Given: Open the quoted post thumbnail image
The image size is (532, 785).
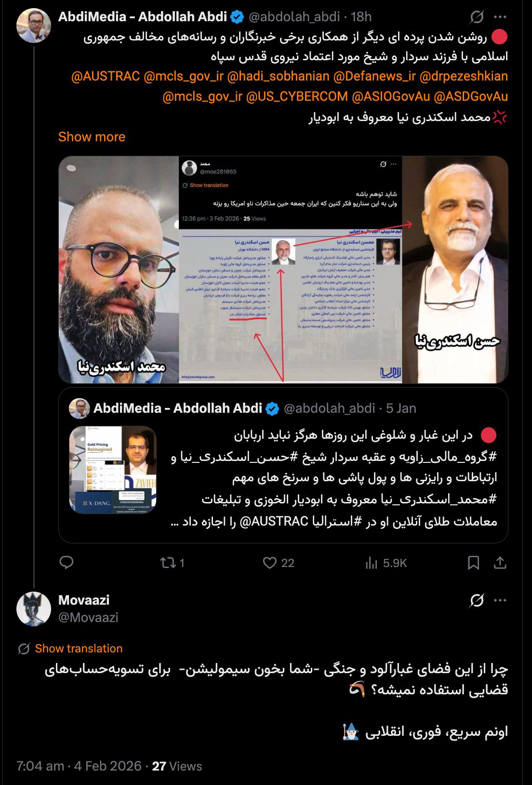Looking at the screenshot, I should 113,470.
